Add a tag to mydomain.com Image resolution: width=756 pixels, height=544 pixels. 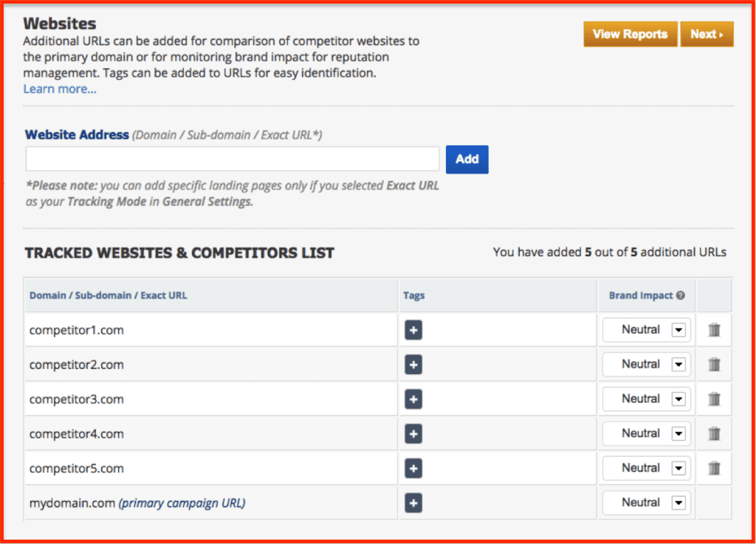click(413, 503)
